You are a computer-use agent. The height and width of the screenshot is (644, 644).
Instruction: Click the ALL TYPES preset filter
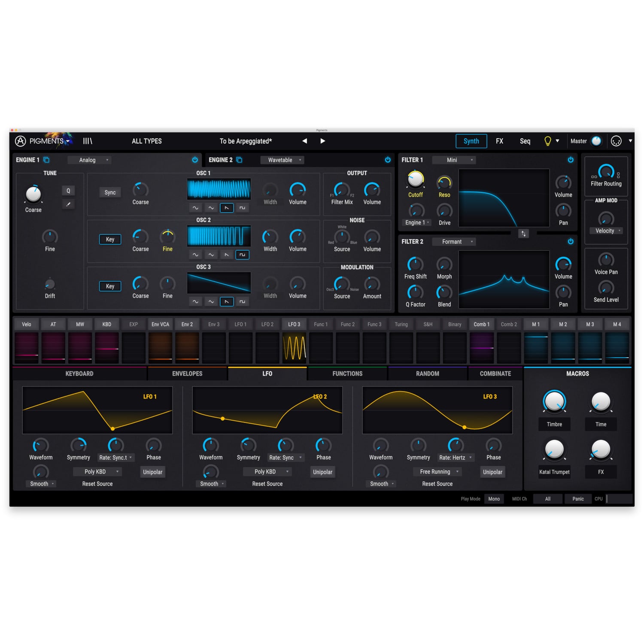point(147,141)
